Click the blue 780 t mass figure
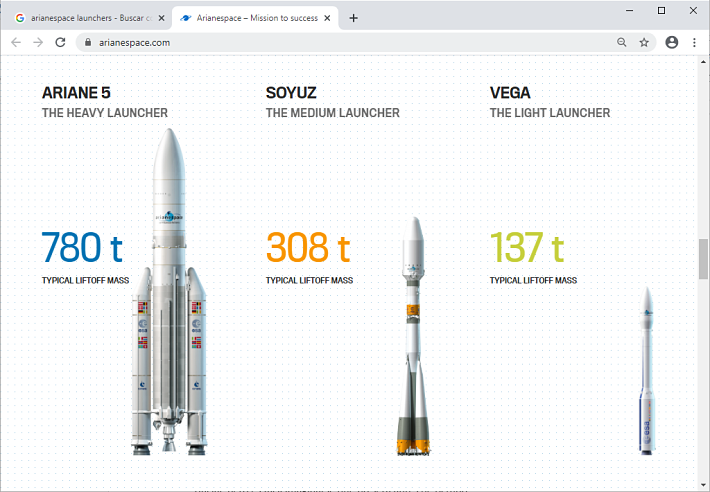Image resolution: width=710 pixels, height=492 pixels. 82,247
